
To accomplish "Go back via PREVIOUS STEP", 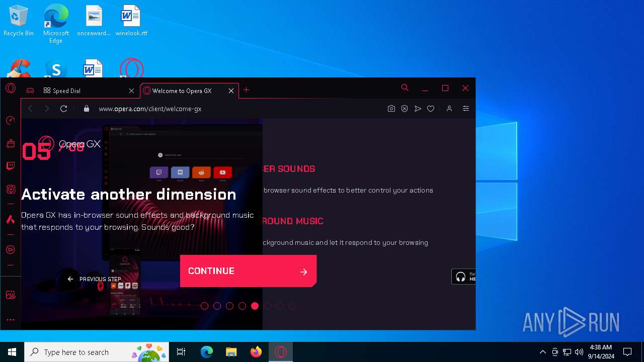I will tap(95, 279).
